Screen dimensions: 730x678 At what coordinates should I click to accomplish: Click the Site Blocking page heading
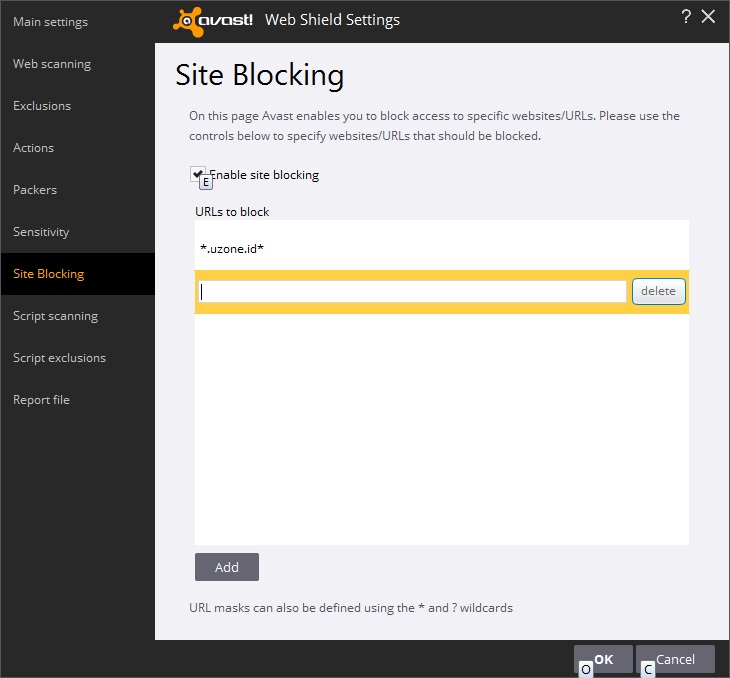pyautogui.click(x=260, y=75)
